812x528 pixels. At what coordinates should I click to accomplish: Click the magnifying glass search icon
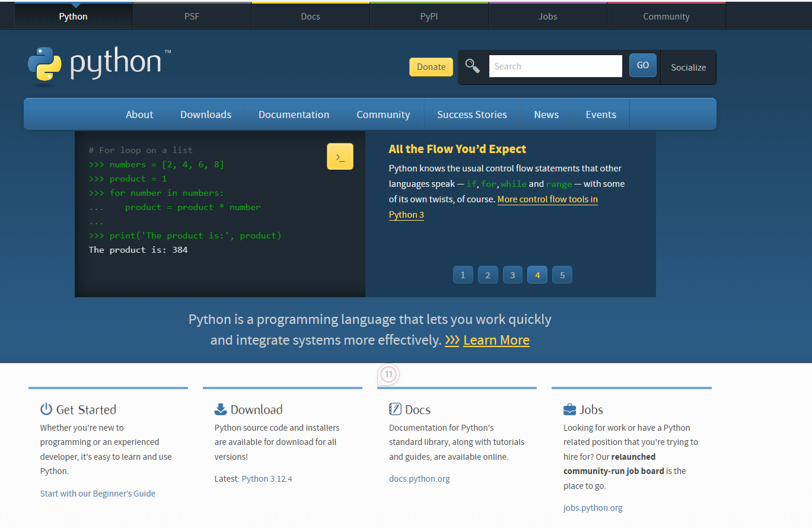(x=473, y=66)
